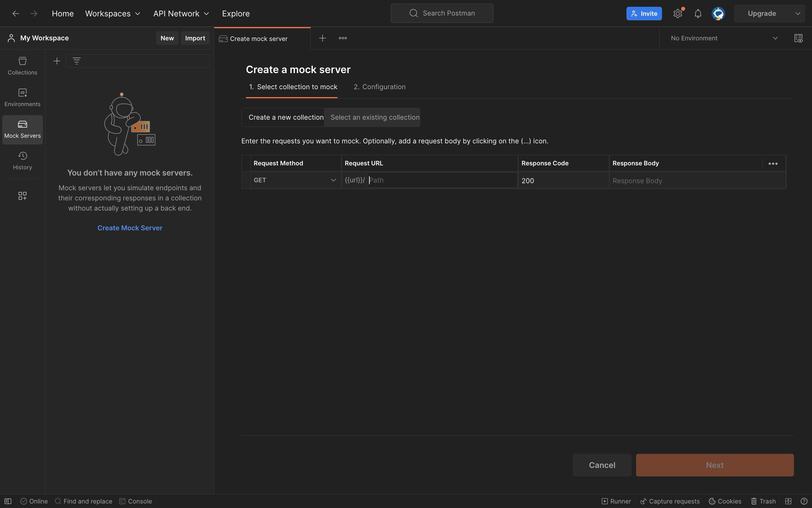Open Environments in the sidebar
This screenshot has width=812, height=508.
click(23, 97)
